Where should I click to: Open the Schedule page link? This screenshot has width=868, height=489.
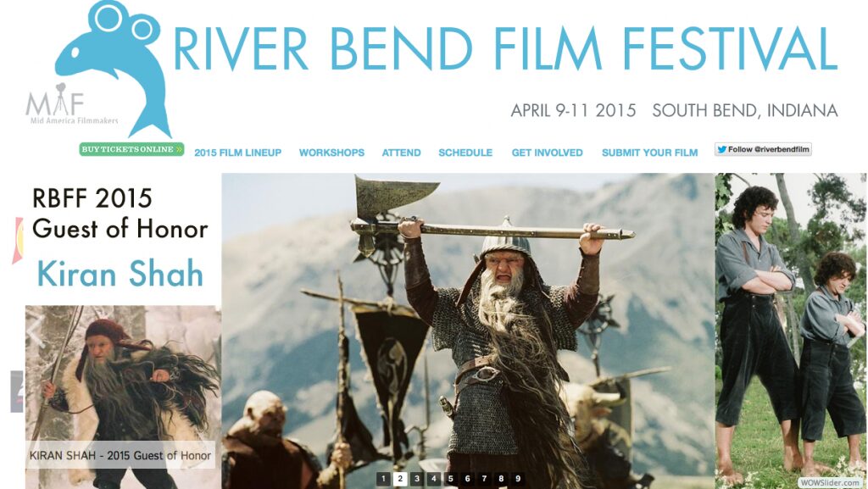[x=465, y=153]
